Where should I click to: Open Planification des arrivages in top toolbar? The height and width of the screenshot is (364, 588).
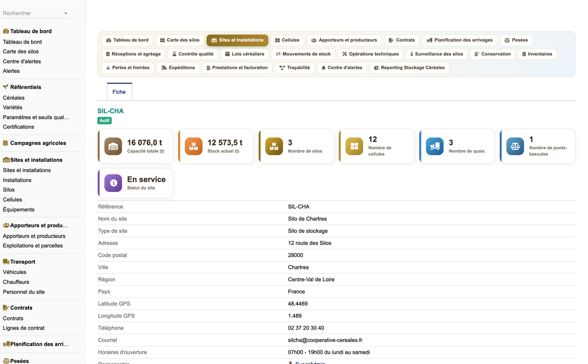tap(460, 40)
